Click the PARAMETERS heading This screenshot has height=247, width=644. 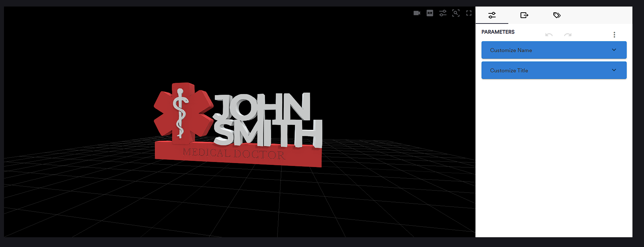(x=498, y=32)
